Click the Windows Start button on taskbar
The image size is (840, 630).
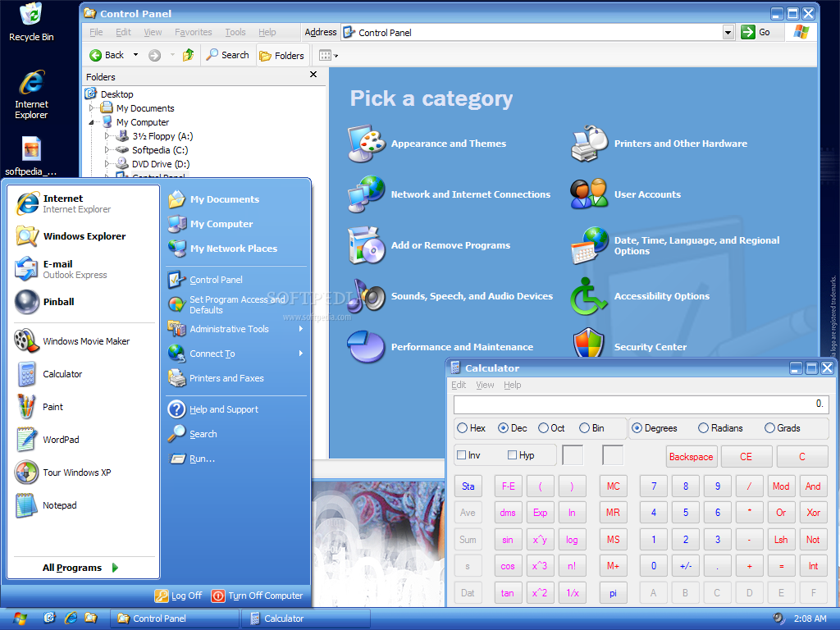pos(20,619)
